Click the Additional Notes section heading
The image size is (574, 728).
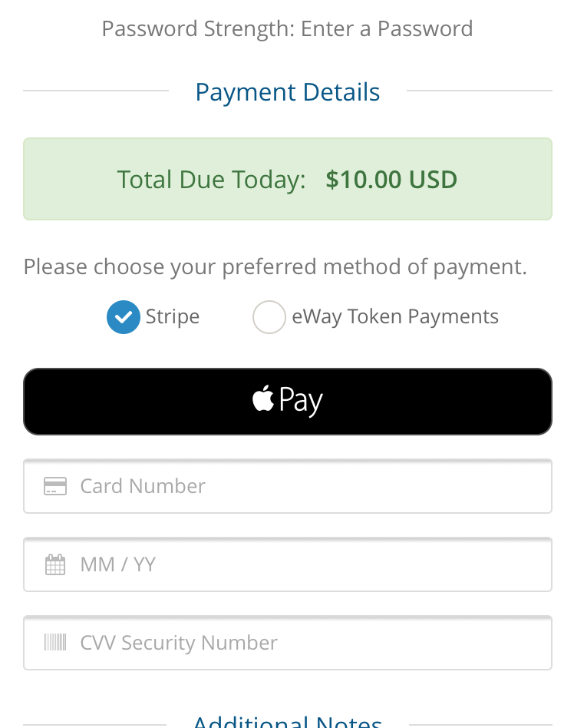pos(288,722)
